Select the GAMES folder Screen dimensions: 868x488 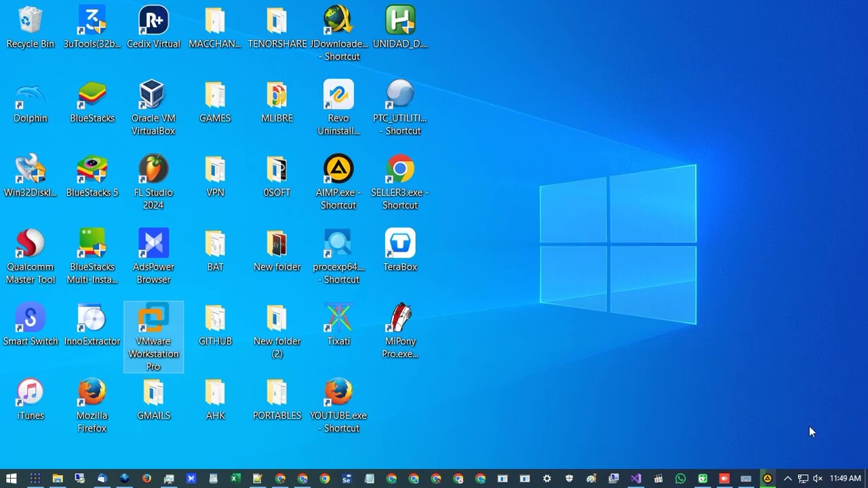point(215,102)
